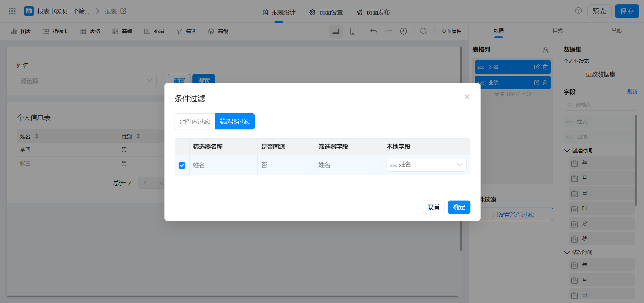Open the 本地字段 姓名 dropdown
Screen dimensions: 644x303
[x=426, y=165]
